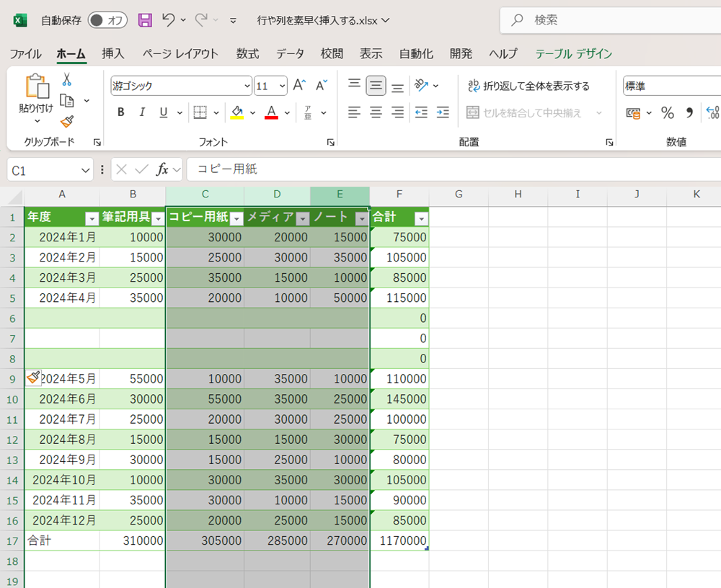Click the Paste clipboard icon
This screenshot has width=721, height=588.
37,86
